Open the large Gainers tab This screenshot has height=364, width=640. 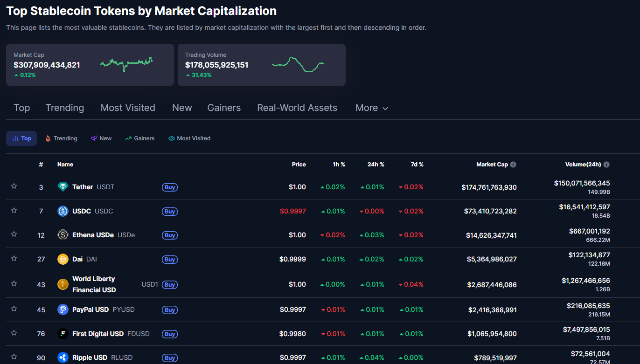coord(224,108)
